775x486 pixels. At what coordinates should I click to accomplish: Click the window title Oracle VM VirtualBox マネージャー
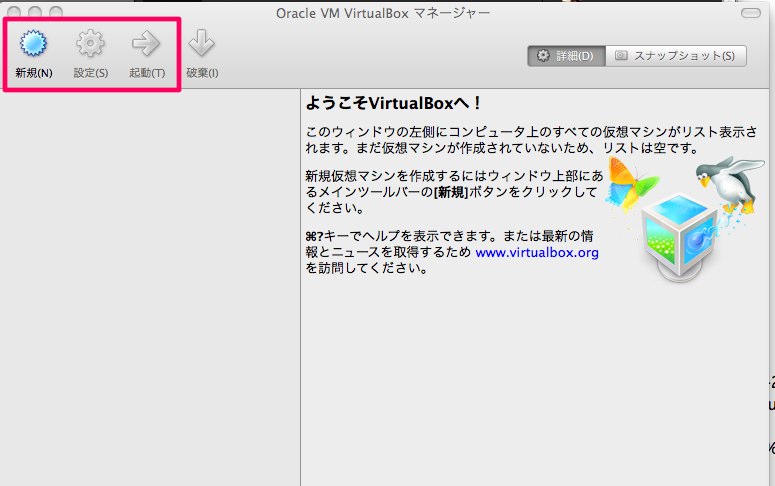tap(383, 13)
